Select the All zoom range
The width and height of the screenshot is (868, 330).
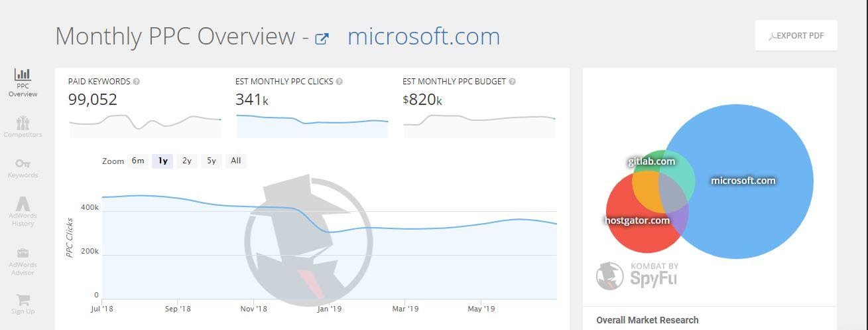pos(235,161)
